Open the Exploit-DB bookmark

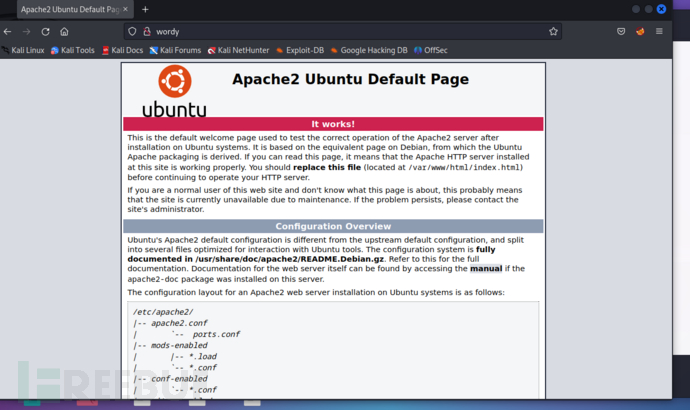[x=300, y=49]
